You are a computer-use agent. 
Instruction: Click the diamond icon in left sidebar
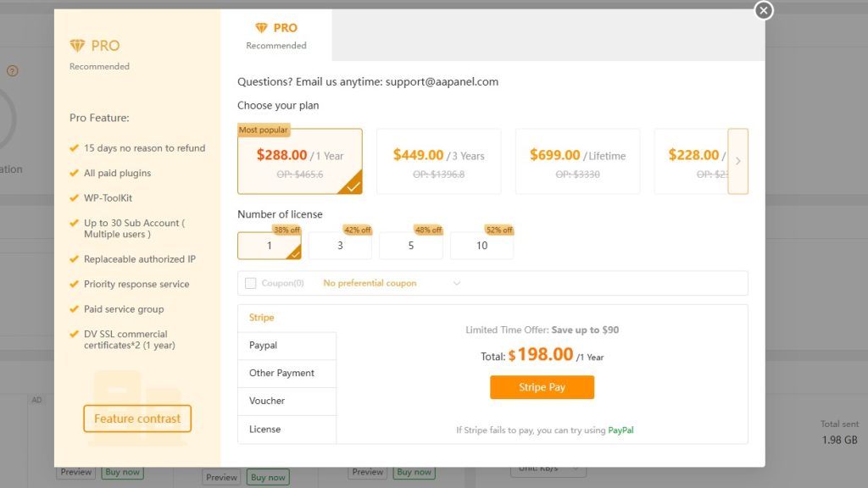click(77, 46)
